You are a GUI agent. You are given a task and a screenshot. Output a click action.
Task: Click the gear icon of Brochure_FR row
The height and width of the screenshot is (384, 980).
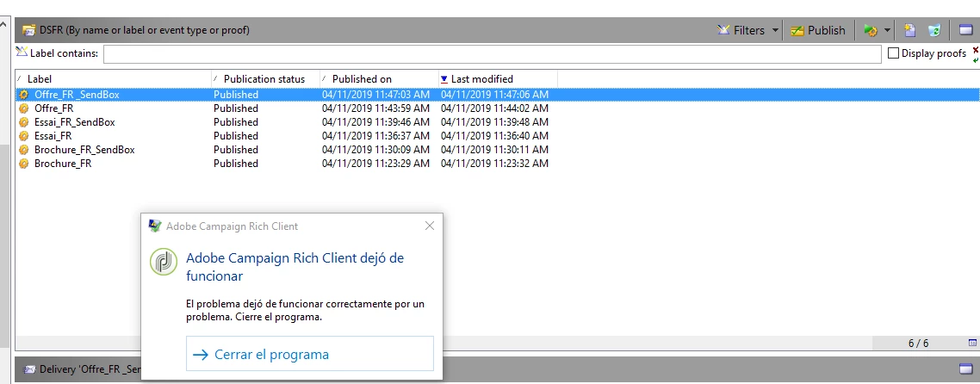24,164
